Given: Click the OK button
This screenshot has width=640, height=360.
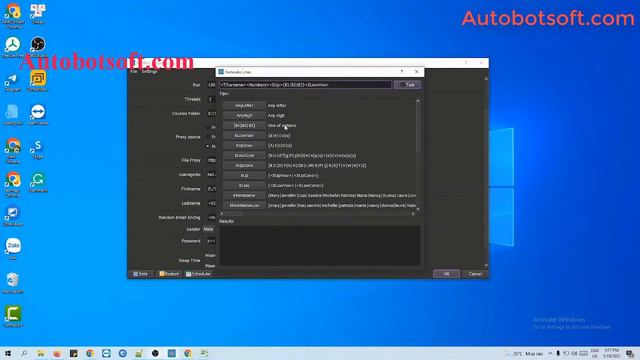Looking at the screenshot, I should (446, 274).
